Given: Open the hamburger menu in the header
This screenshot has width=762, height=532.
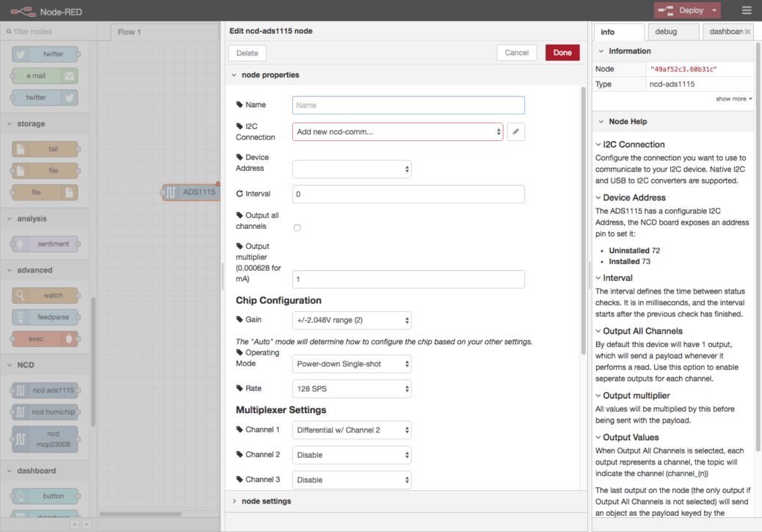Looking at the screenshot, I should tap(746, 10).
